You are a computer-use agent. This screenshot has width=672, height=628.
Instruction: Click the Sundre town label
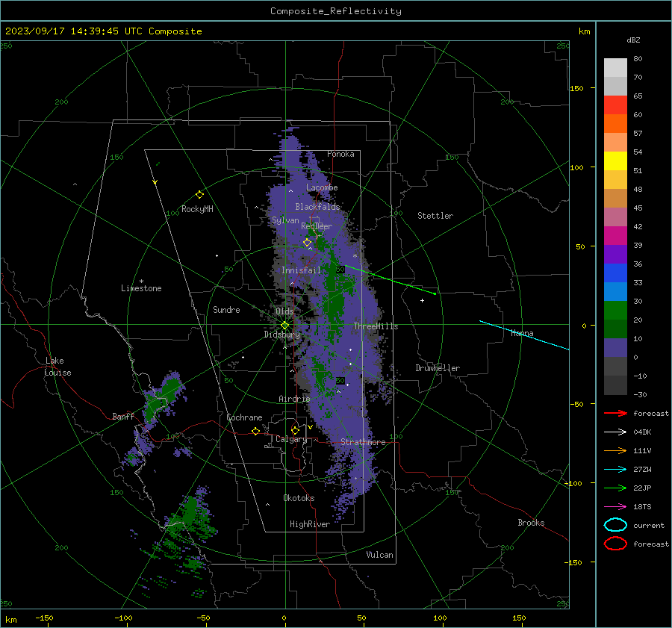pos(226,309)
